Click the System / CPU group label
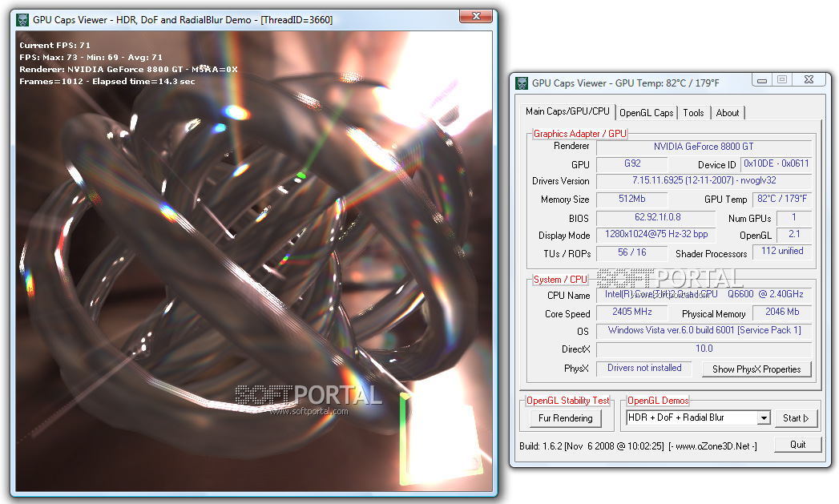 pos(560,280)
